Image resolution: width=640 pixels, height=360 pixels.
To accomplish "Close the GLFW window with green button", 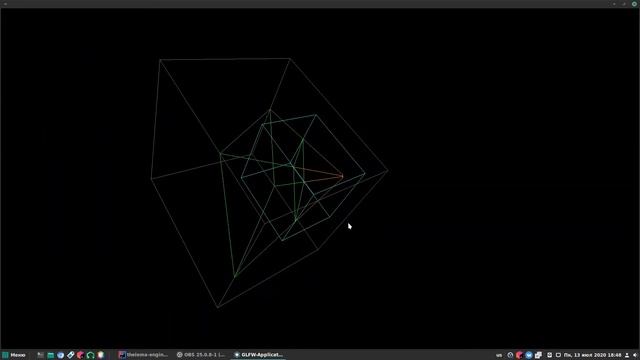I will click(x=634, y=4).
